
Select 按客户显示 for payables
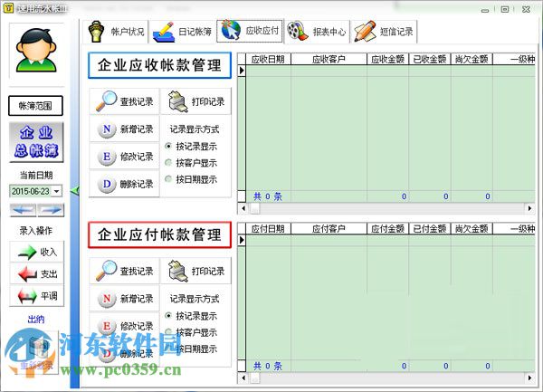[191, 332]
